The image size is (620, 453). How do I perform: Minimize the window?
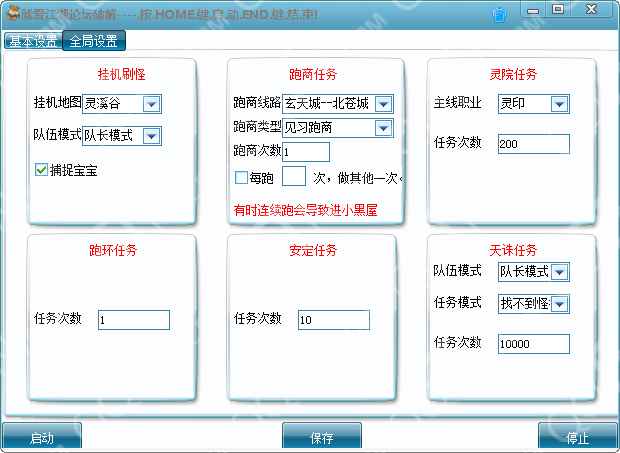coord(533,9)
